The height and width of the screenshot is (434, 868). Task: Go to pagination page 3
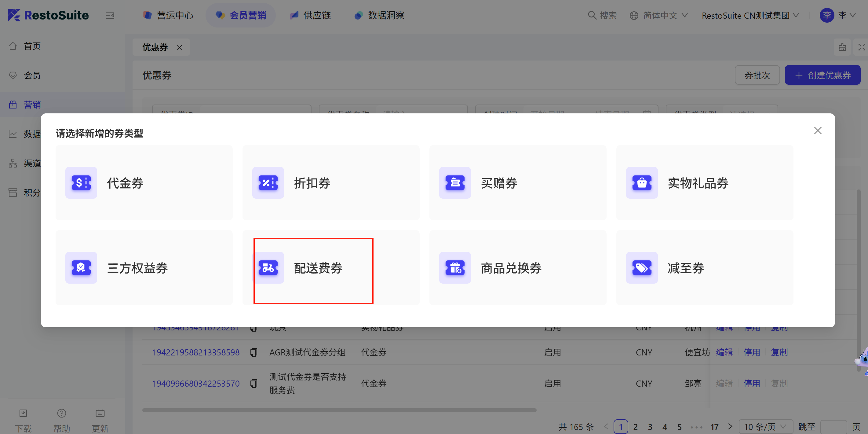(x=650, y=427)
